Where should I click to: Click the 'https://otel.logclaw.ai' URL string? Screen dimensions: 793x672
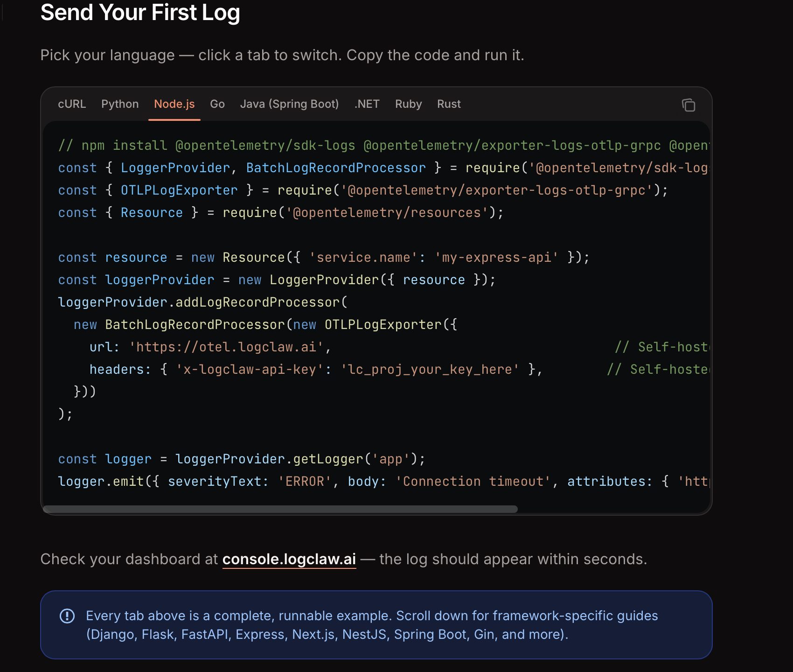tap(226, 347)
